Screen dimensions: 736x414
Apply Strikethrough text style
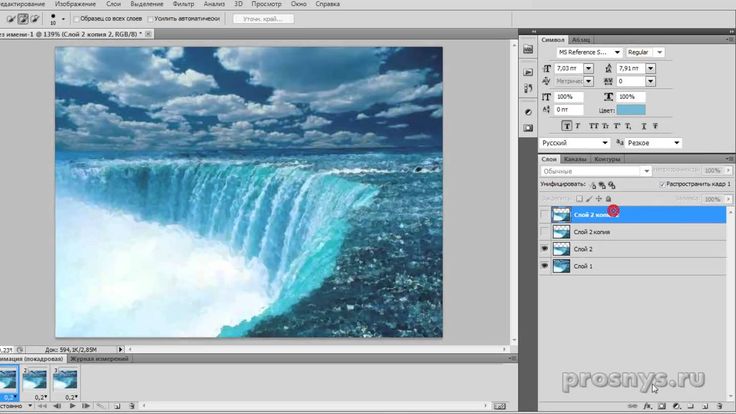[x=655, y=126]
